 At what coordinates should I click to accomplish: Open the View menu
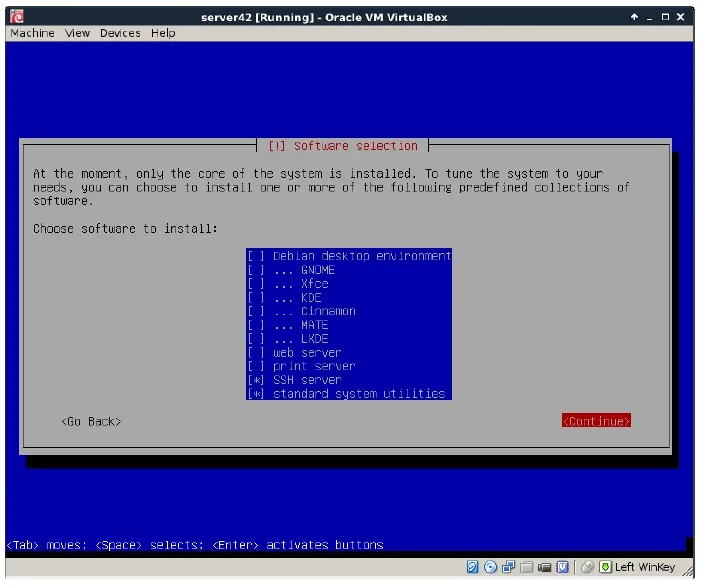point(77,33)
